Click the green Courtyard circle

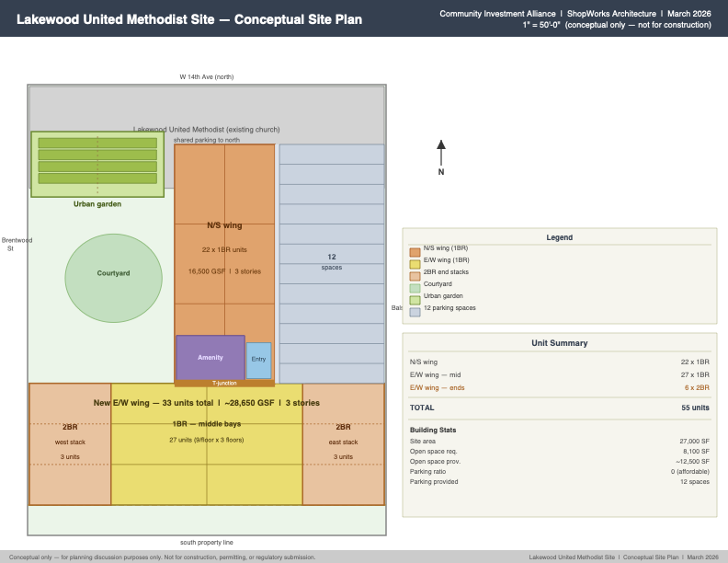(x=114, y=278)
